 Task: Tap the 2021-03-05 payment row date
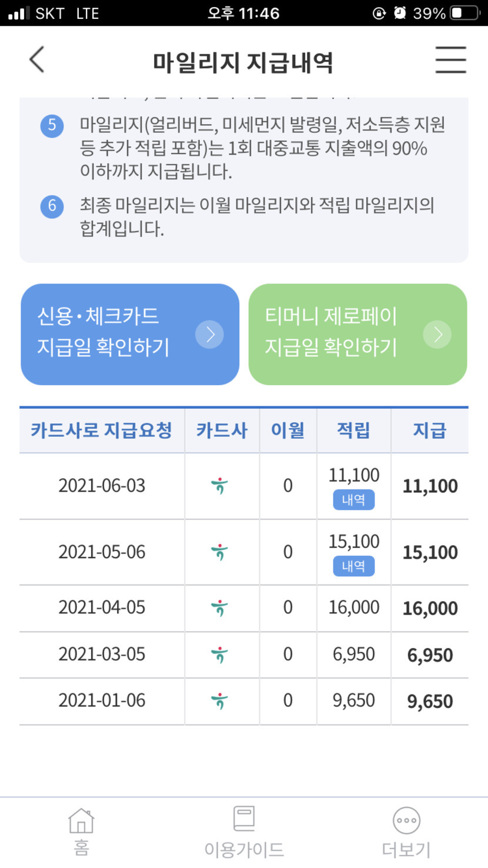click(x=102, y=655)
